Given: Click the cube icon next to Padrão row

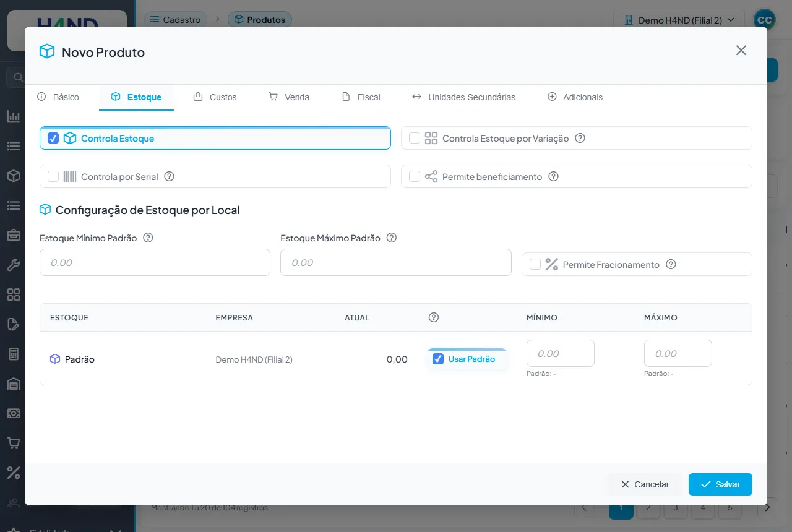Looking at the screenshot, I should point(55,359).
